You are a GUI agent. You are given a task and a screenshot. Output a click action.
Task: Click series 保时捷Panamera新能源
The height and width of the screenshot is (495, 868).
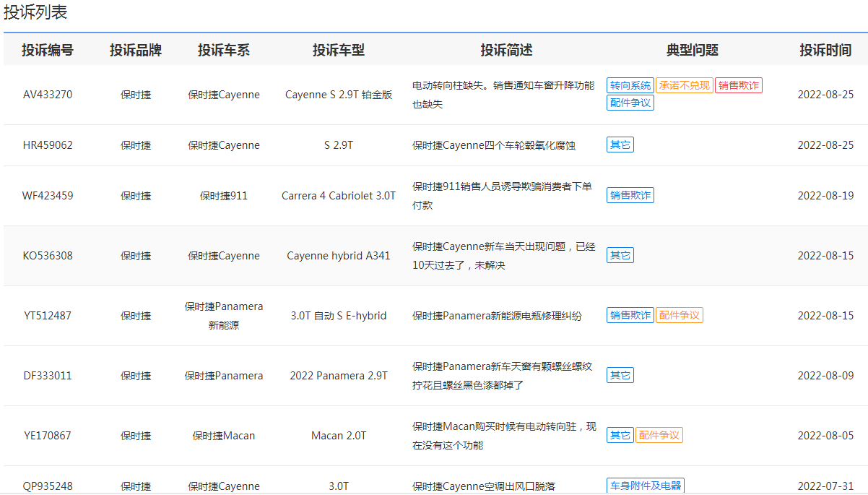tap(224, 316)
